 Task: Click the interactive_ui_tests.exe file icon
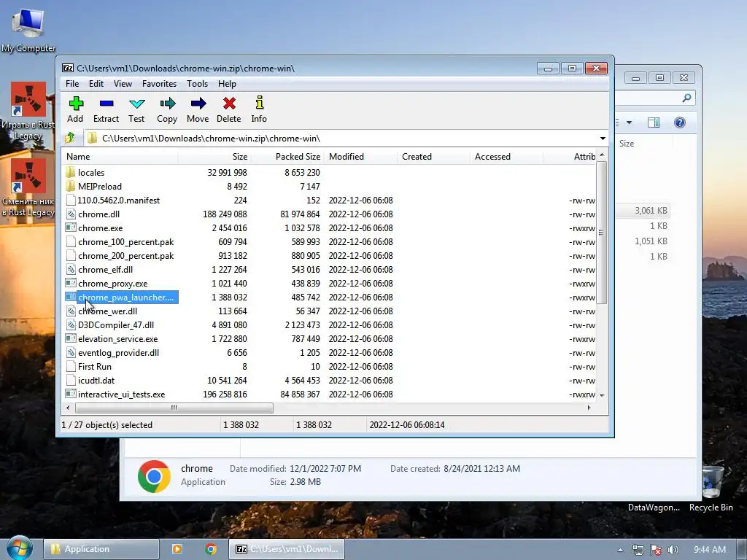(x=71, y=394)
